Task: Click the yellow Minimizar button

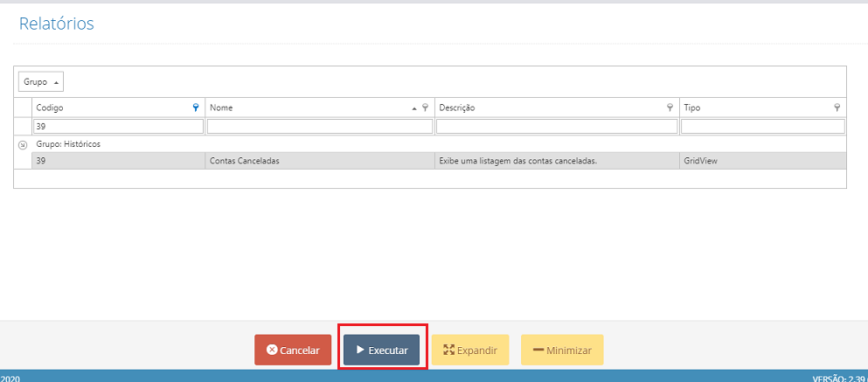Action: 562,350
